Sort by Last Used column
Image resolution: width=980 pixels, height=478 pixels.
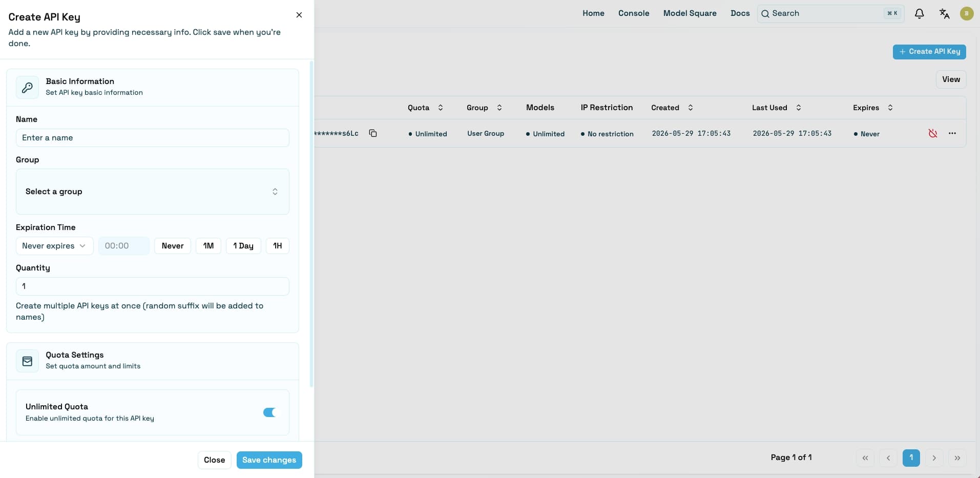click(777, 108)
